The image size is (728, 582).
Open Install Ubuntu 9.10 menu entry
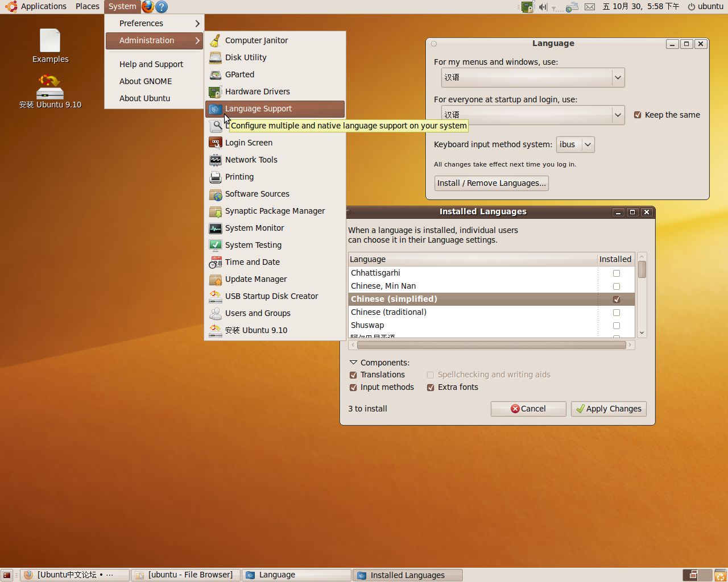pyautogui.click(x=275, y=330)
